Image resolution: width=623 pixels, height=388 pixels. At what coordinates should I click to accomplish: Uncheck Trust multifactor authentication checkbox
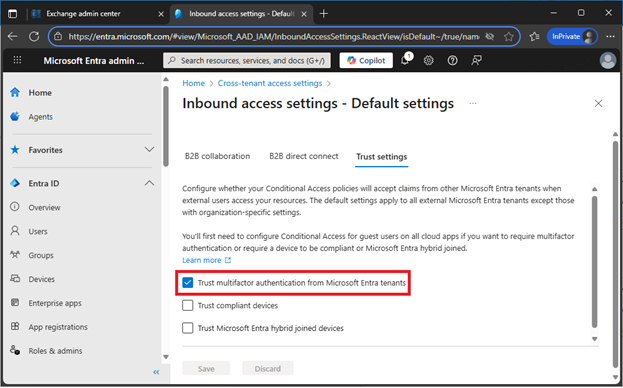(188, 283)
